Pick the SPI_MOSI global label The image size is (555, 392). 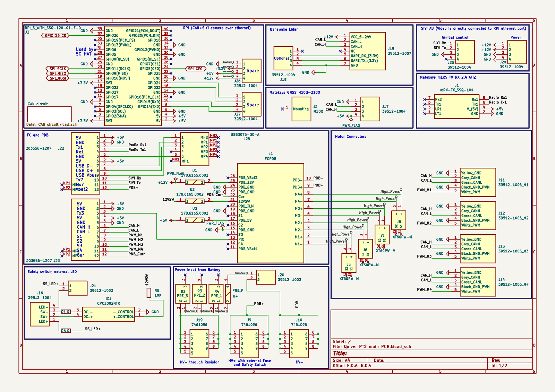pyautogui.click(x=57, y=78)
